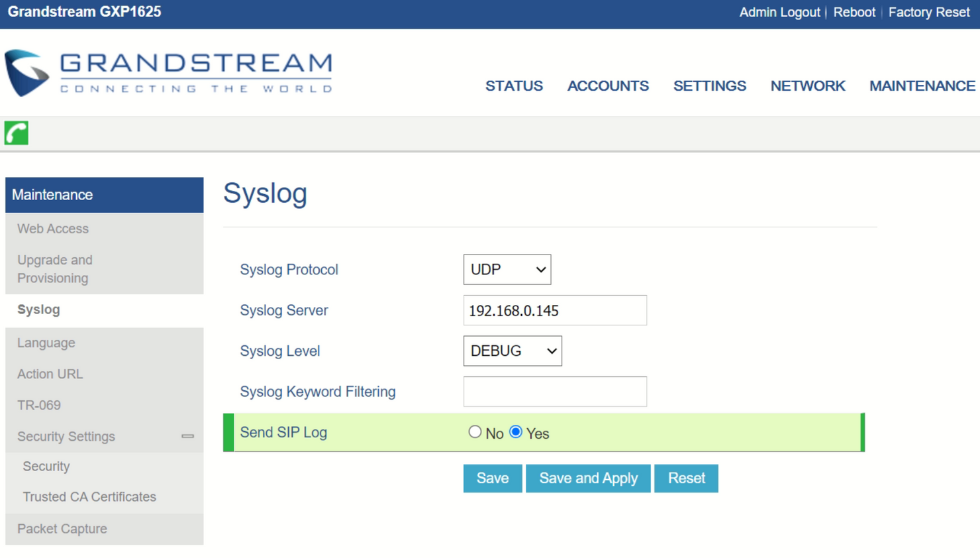This screenshot has height=558, width=980.
Task: Click the Maintenance sidebar header
Action: [x=105, y=195]
